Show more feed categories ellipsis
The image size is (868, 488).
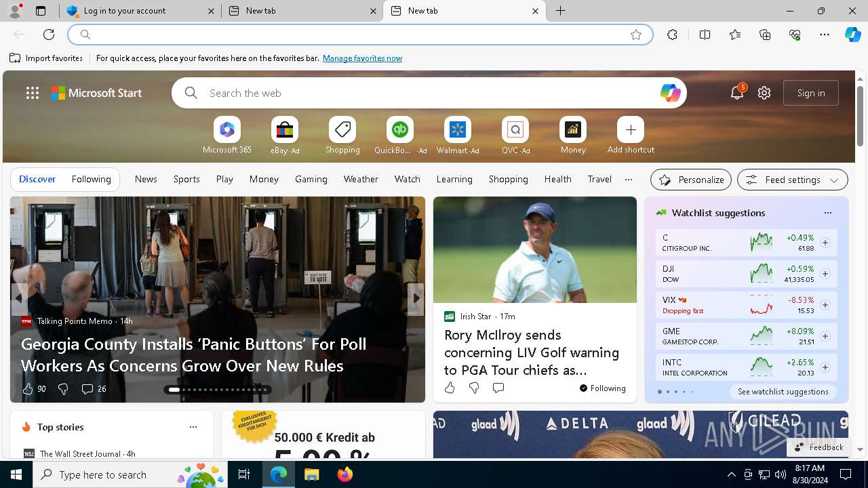point(629,180)
